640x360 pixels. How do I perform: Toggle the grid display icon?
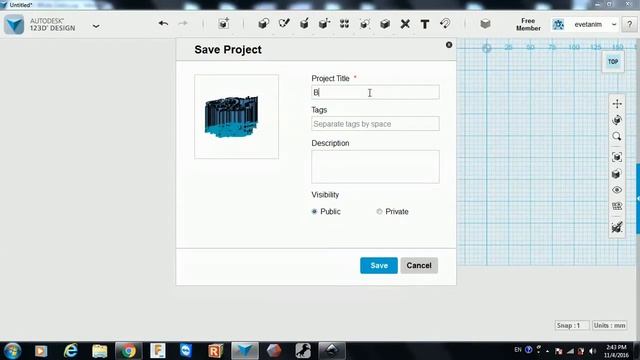click(617, 206)
